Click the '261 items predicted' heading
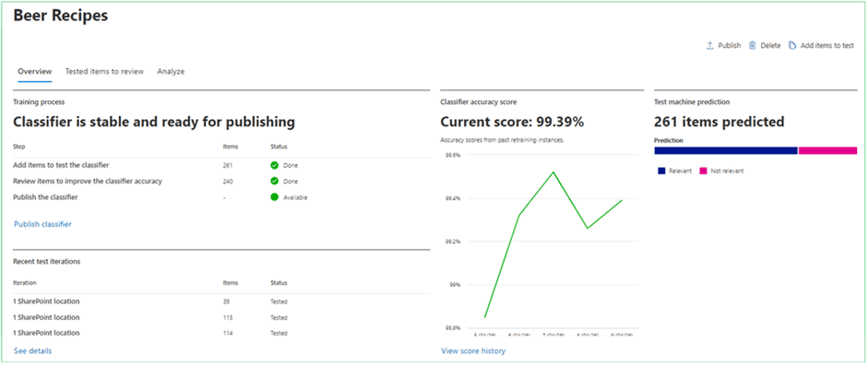This screenshot has width=868, height=365. click(x=719, y=123)
